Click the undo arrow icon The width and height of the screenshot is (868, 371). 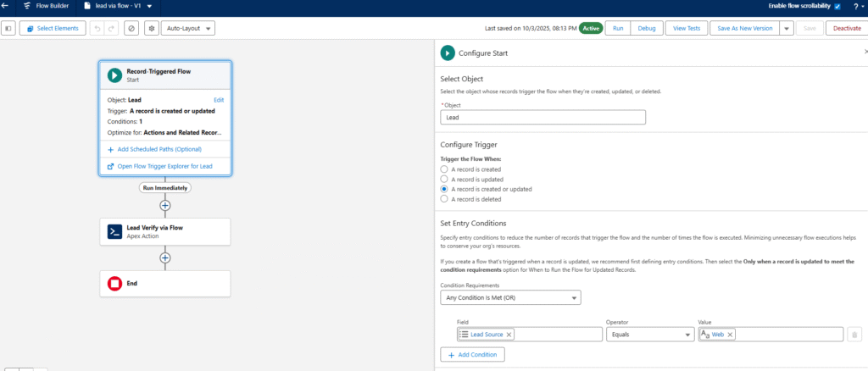click(98, 28)
